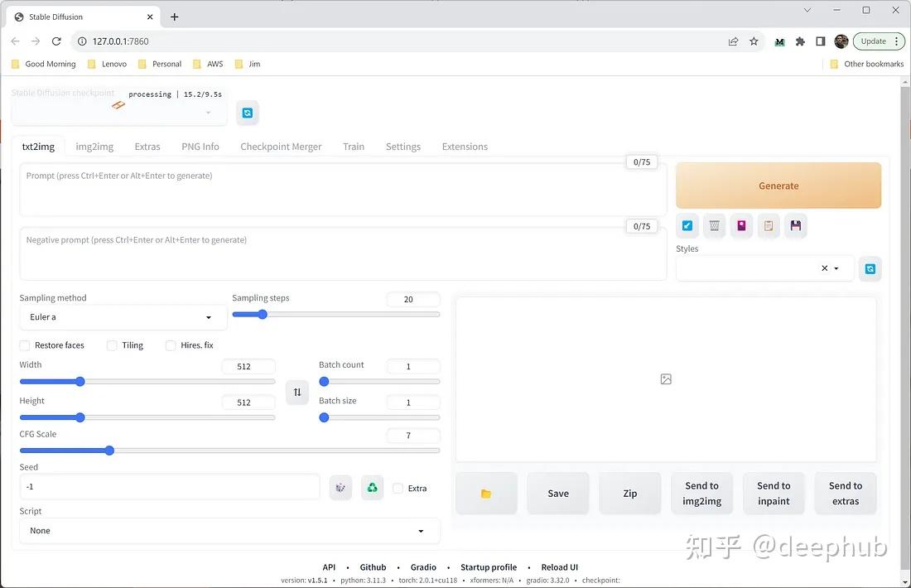This screenshot has height=588, width=911.
Task: Adjust the CFG Scale slider
Action: click(x=229, y=451)
